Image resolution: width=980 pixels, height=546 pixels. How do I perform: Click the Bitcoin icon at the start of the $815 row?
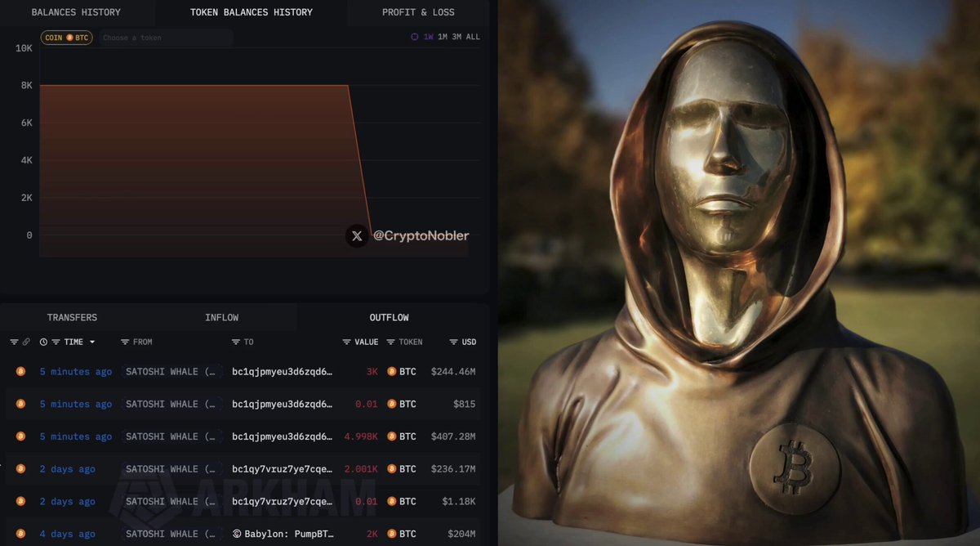coord(20,404)
